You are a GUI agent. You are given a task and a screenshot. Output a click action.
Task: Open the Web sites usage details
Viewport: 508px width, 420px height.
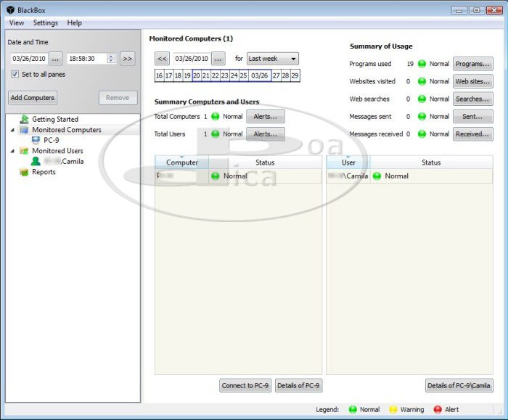point(472,81)
